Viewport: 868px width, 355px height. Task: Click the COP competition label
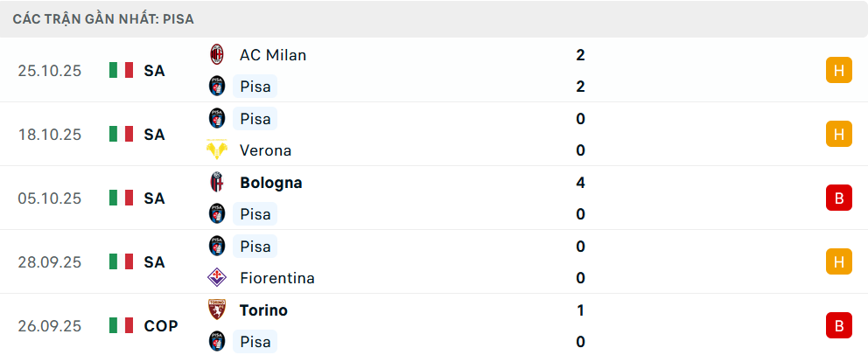point(161,326)
